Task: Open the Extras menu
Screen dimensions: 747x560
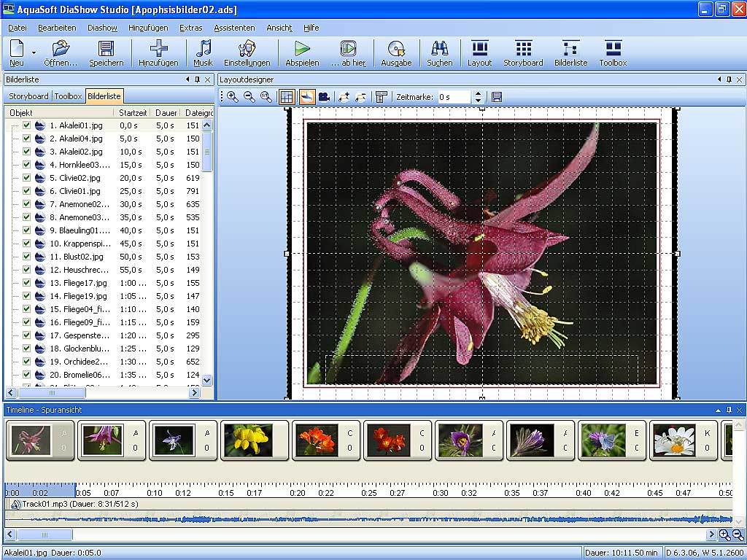Action: click(190, 28)
